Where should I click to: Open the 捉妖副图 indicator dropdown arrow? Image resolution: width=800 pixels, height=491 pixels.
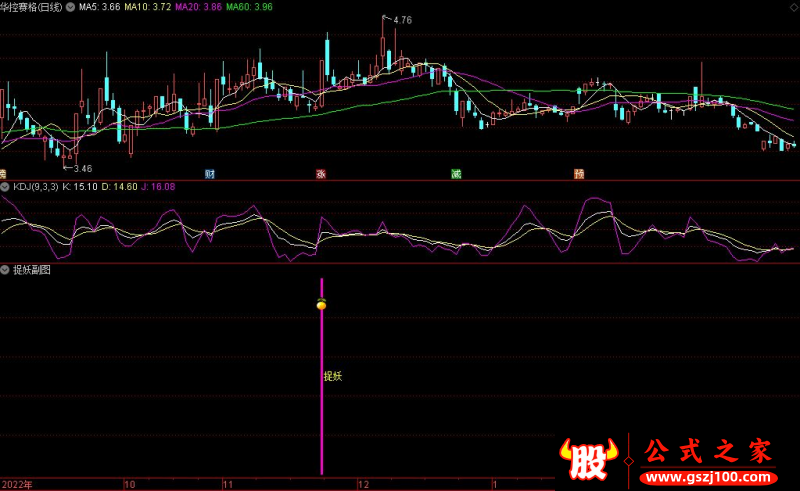(6, 270)
